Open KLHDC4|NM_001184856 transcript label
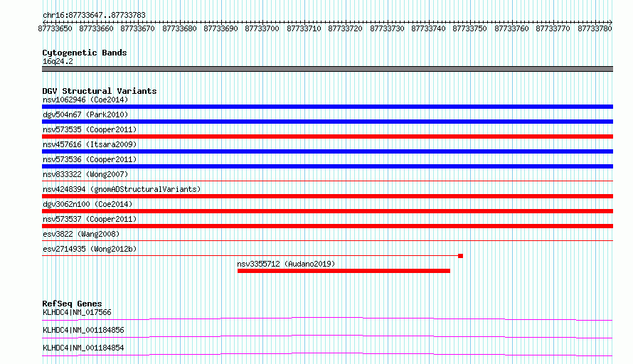 (x=83, y=330)
